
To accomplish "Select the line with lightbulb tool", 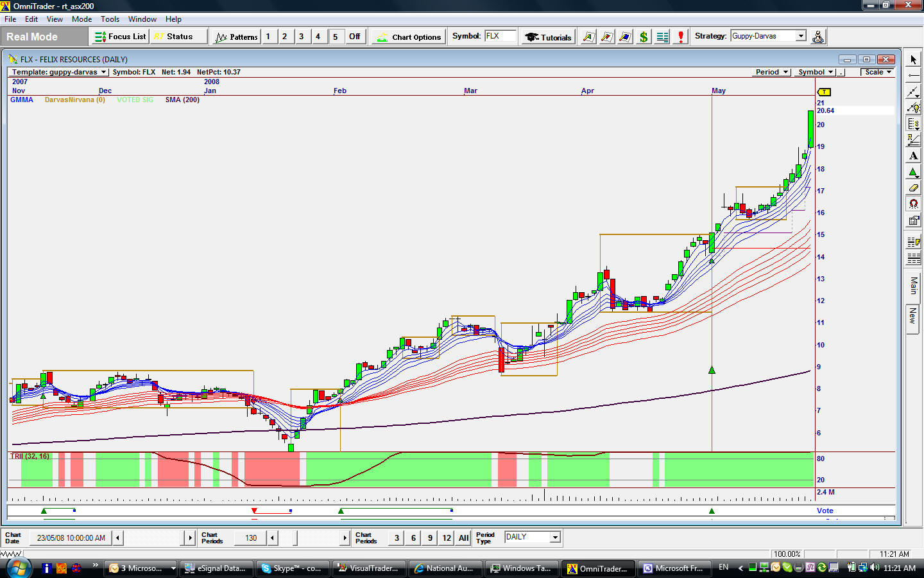I will pos(913,108).
